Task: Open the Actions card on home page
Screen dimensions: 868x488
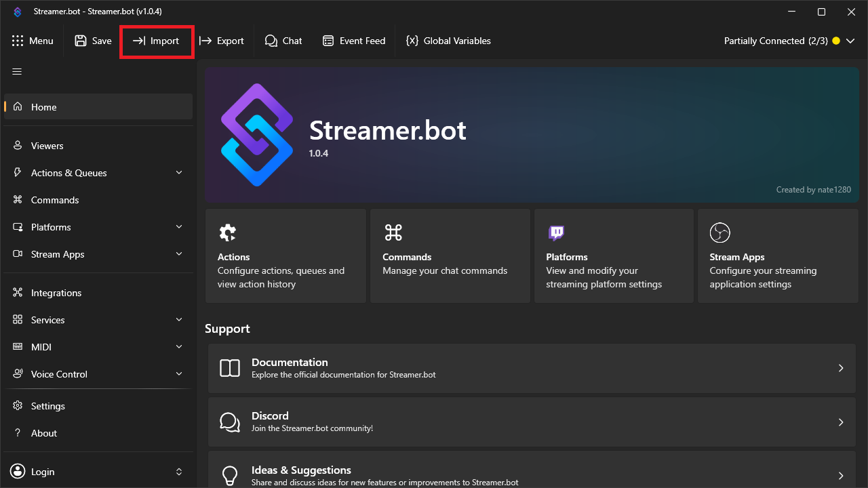Action: tap(285, 256)
